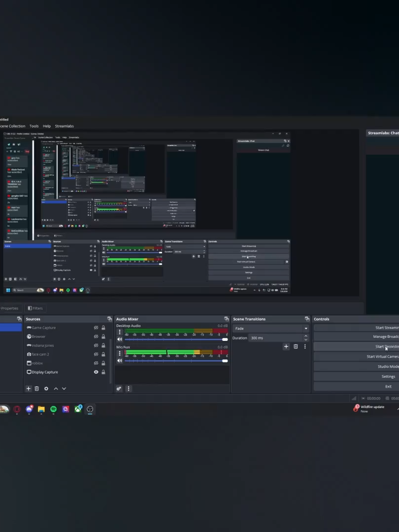This screenshot has height=532, width=399.
Task: Open the Fade transition dropdown
Action: [x=270, y=329]
